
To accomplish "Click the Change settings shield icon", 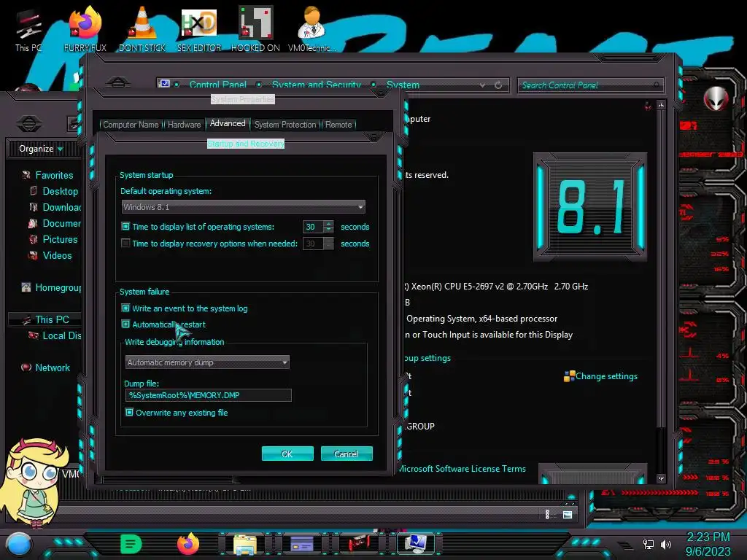I will (569, 376).
